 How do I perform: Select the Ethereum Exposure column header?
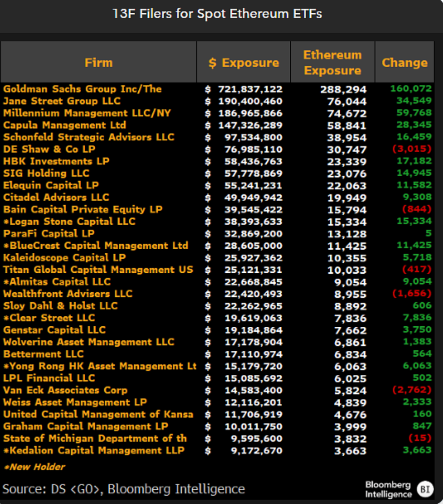[333, 62]
